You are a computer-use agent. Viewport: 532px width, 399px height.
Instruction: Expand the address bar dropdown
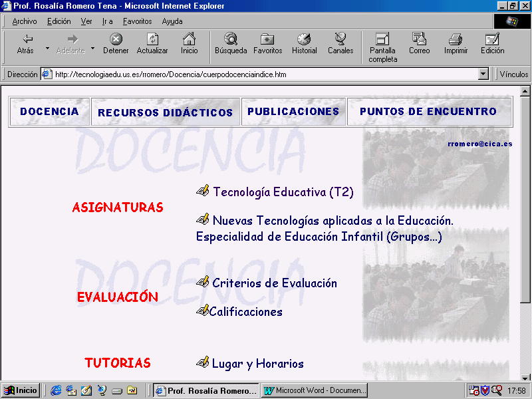click(x=483, y=74)
